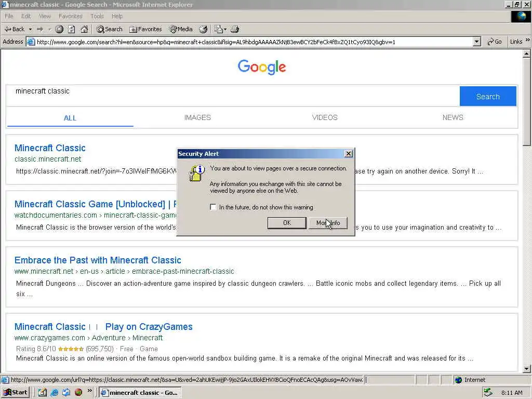The height and width of the screenshot is (399, 532).
Task: Click the 8:11 AM clock
Action: click(512, 393)
